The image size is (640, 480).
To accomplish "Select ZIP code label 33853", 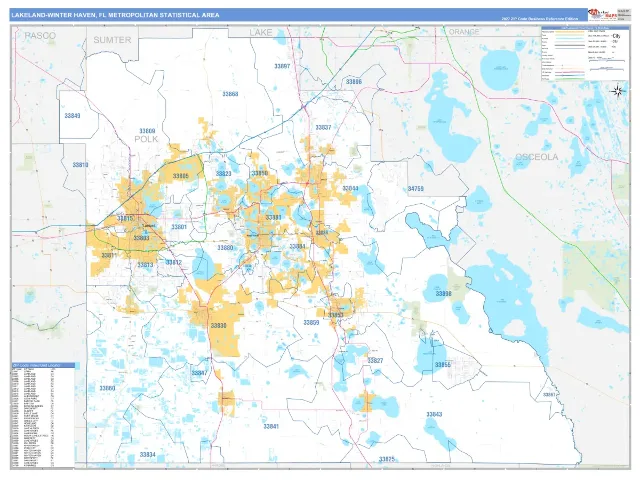I will pyautogui.click(x=336, y=315).
